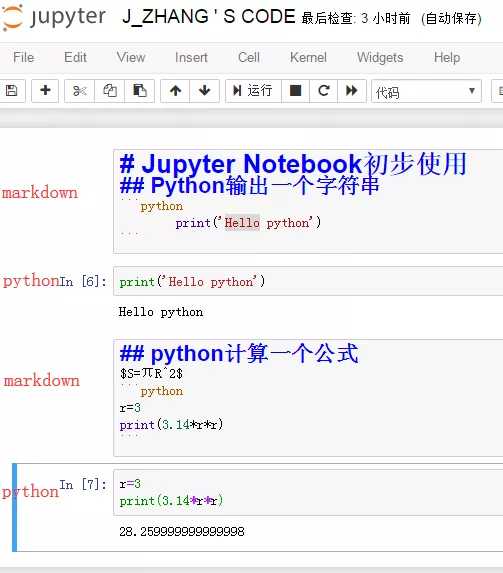Image resolution: width=503 pixels, height=573 pixels.
Task: Cut selected cell with scissors icon
Action: tap(79, 91)
